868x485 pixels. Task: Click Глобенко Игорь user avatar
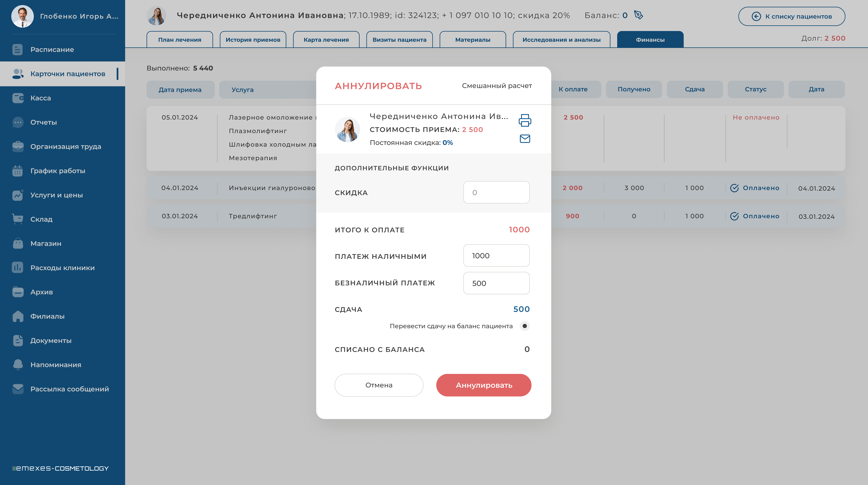[22, 16]
